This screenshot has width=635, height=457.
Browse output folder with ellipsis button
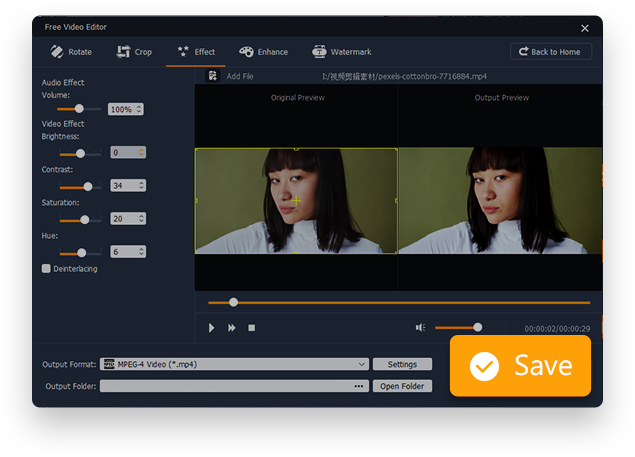tap(359, 386)
